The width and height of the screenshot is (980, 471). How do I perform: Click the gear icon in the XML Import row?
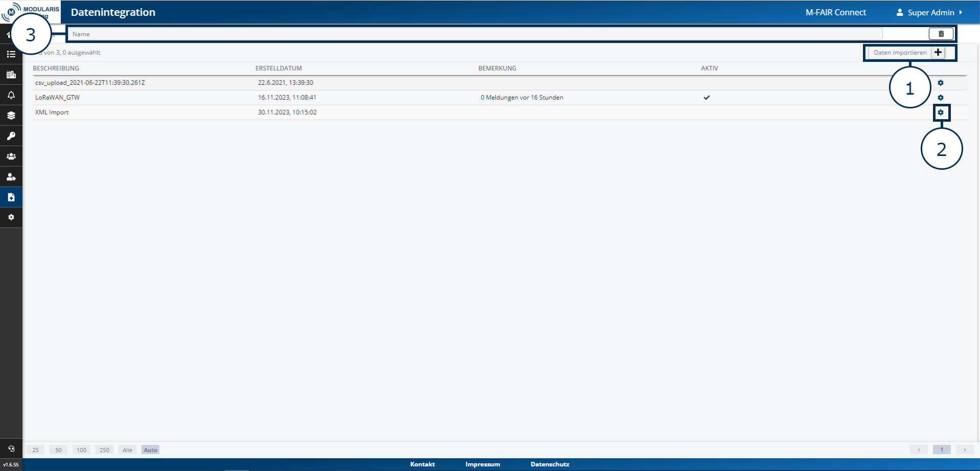click(x=941, y=113)
